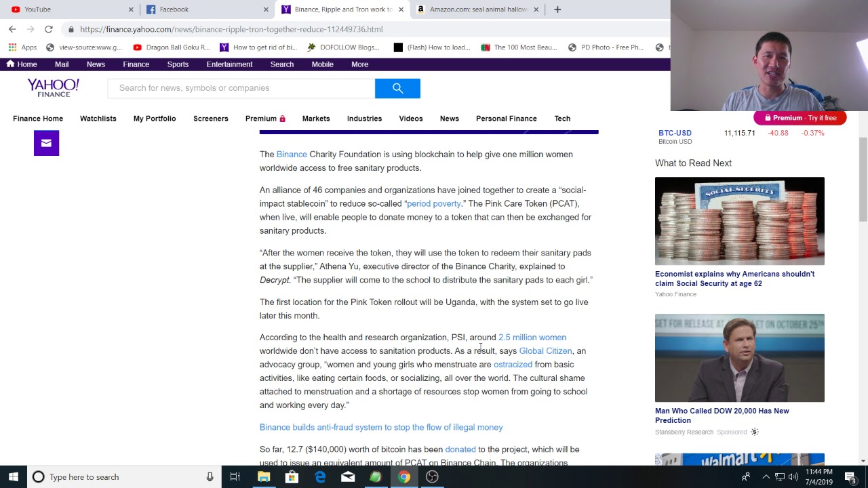The width and height of the screenshot is (868, 488).
Task: Close the Facebook tab
Action: 266,9
